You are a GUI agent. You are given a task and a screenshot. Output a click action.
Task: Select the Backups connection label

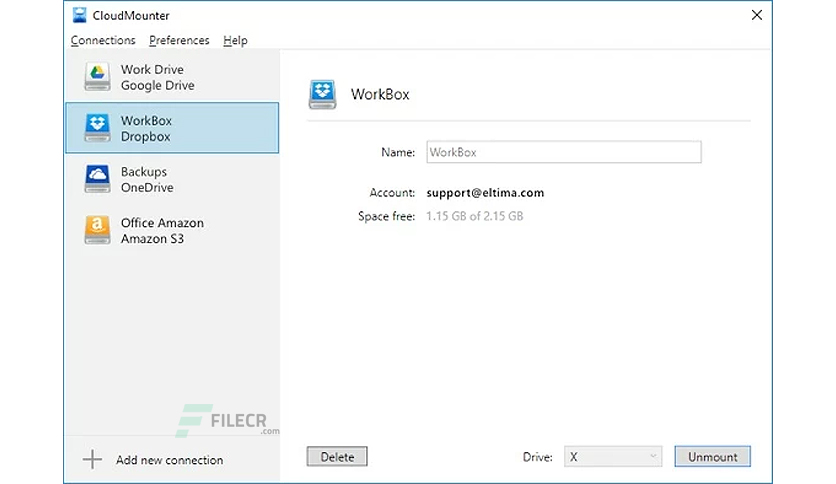143,172
